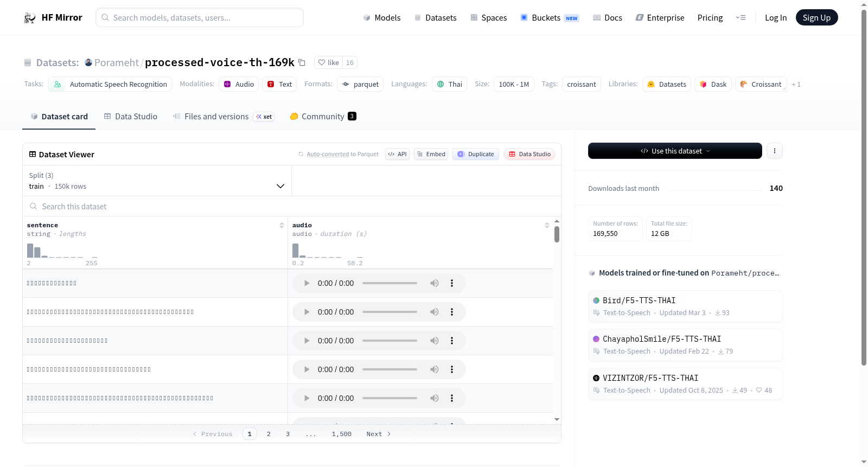
Task: Open more options on fifth row audio player
Action: (452, 398)
